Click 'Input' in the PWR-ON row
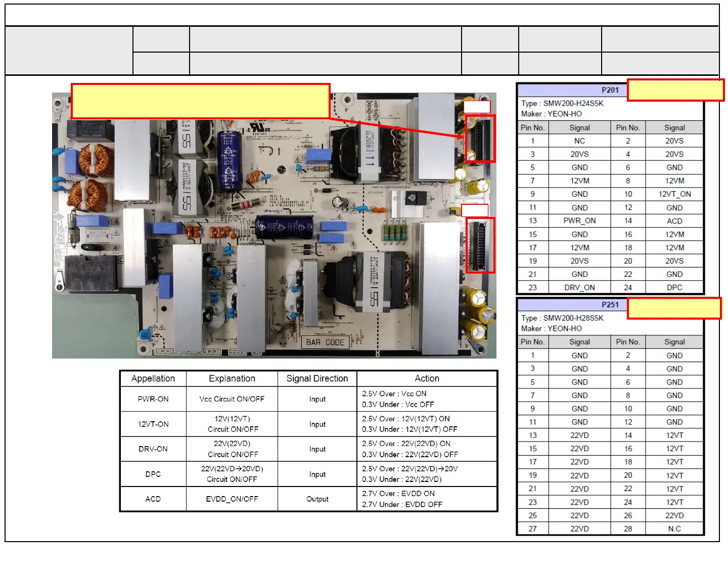 coord(317,399)
